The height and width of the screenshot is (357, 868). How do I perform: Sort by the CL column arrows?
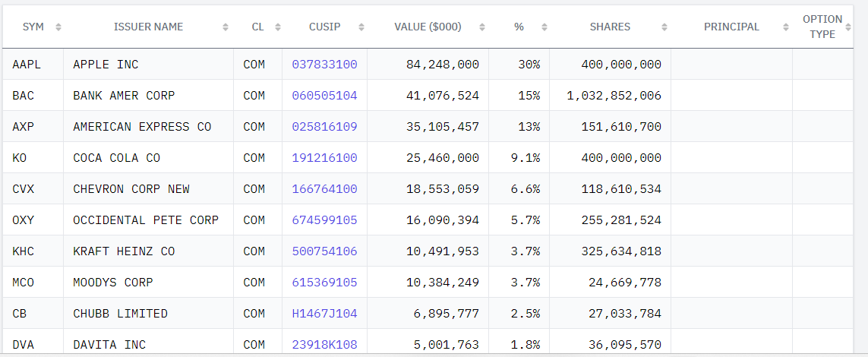tap(278, 27)
